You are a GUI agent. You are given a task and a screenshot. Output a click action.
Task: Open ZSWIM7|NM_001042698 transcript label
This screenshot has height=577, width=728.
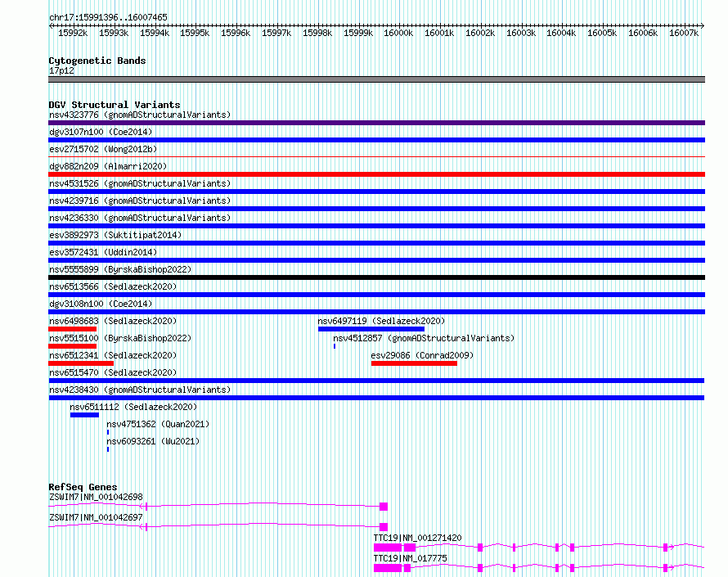pyautogui.click(x=96, y=497)
